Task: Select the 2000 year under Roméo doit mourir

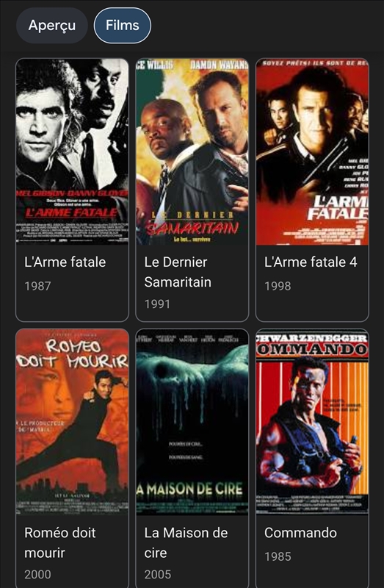Action: [38, 575]
